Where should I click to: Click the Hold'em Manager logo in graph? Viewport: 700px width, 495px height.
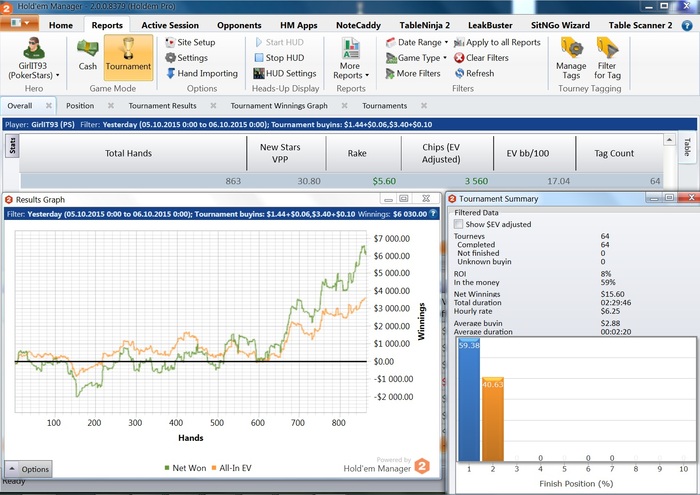422,466
